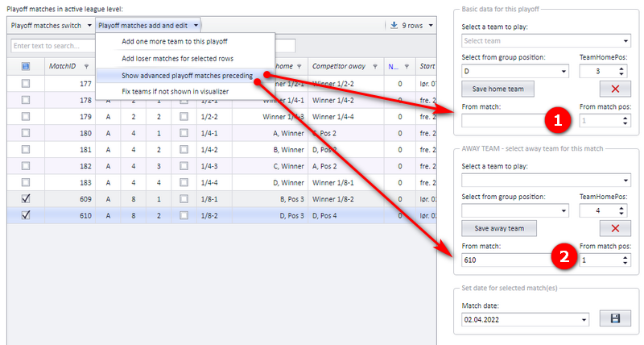The height and width of the screenshot is (345, 644).
Task: Click the floppy disk save icon next to Match date
Action: (615, 318)
